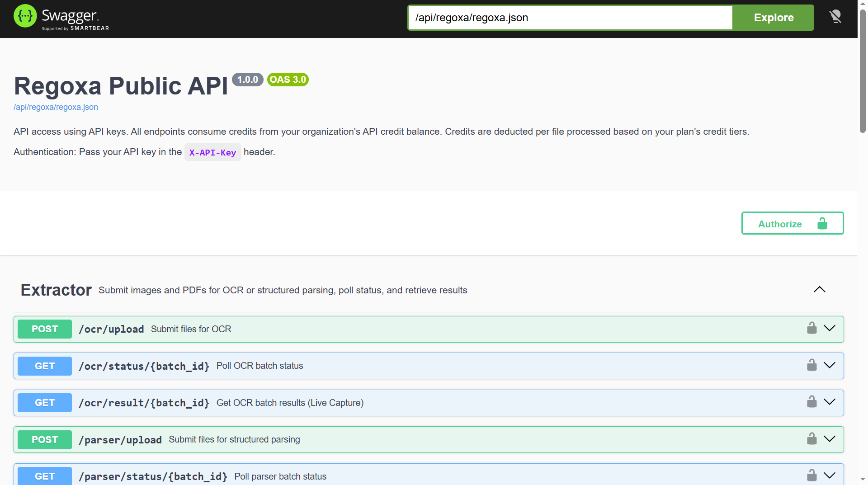Click the 1.0.0 version badge

248,80
